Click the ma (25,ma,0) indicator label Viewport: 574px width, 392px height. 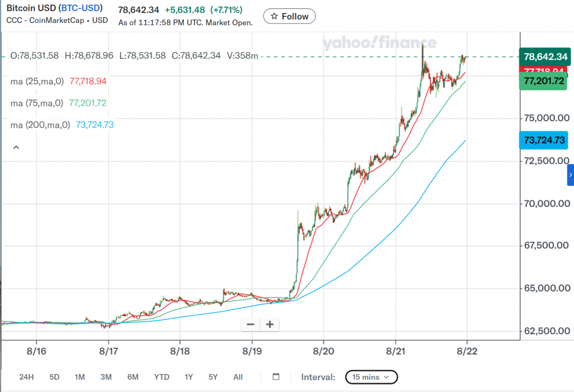(x=37, y=81)
